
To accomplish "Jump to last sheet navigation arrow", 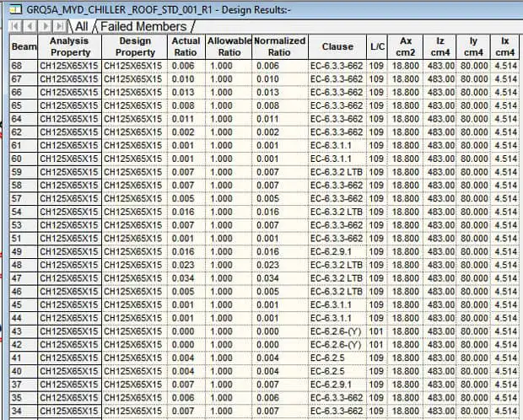I will tap(60, 26).
